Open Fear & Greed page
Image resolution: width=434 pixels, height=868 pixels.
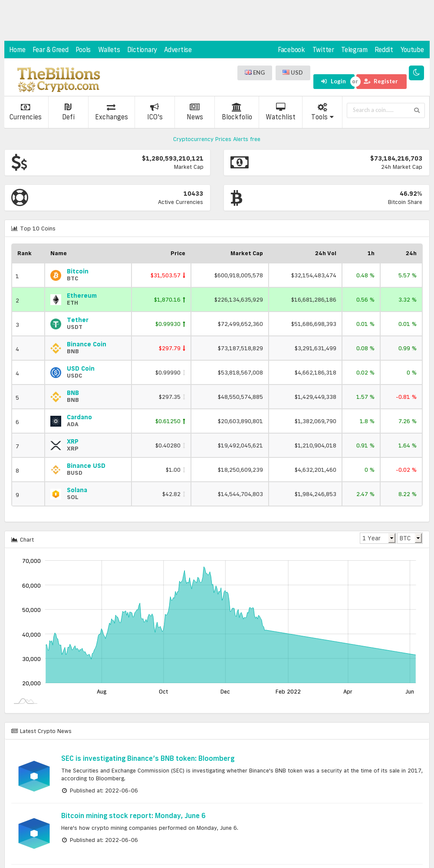(51, 50)
